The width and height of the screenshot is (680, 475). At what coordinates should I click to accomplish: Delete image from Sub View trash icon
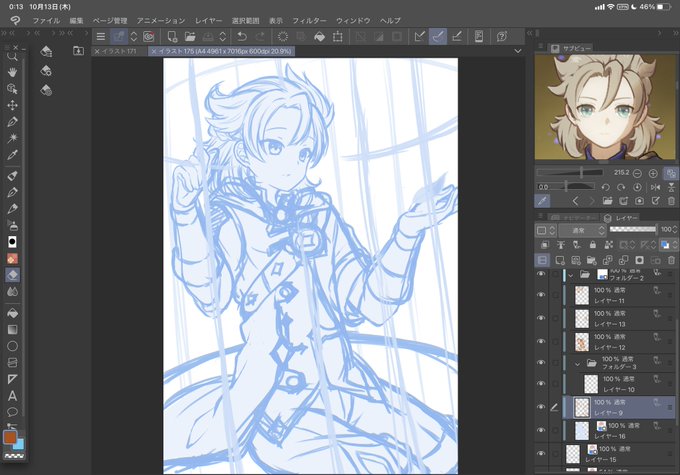coord(671,201)
